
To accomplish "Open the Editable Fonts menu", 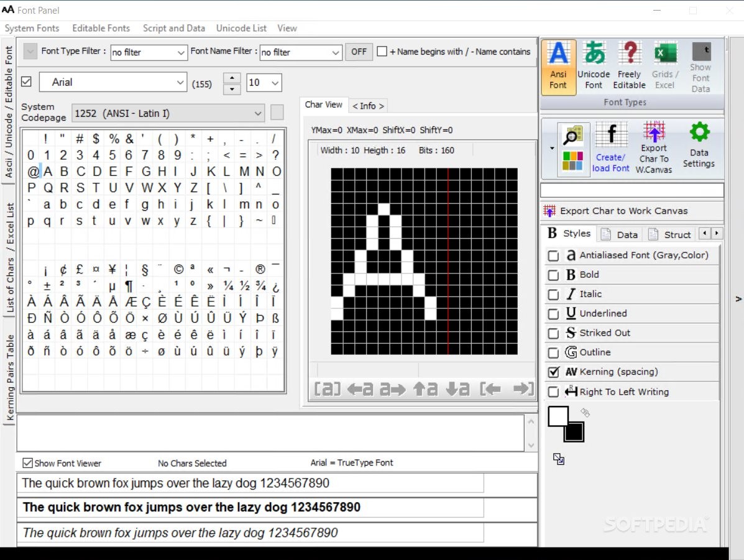I will pos(101,28).
